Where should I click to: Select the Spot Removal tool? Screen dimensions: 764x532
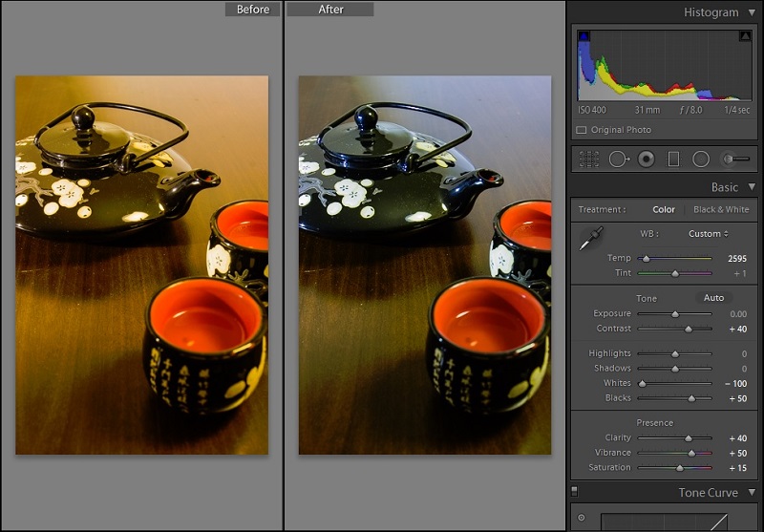click(x=617, y=159)
